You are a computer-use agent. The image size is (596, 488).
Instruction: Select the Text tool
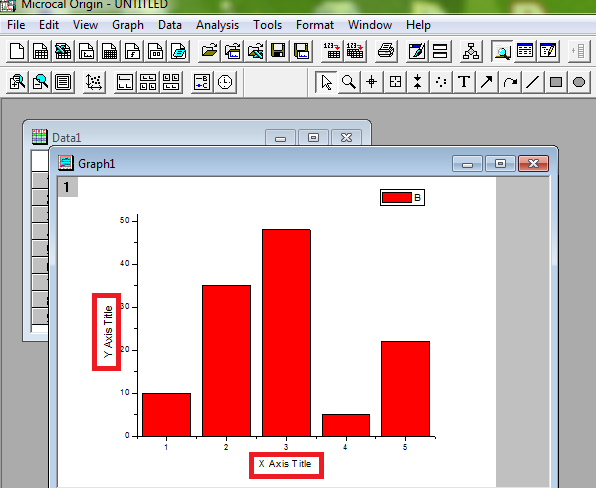[x=464, y=82]
